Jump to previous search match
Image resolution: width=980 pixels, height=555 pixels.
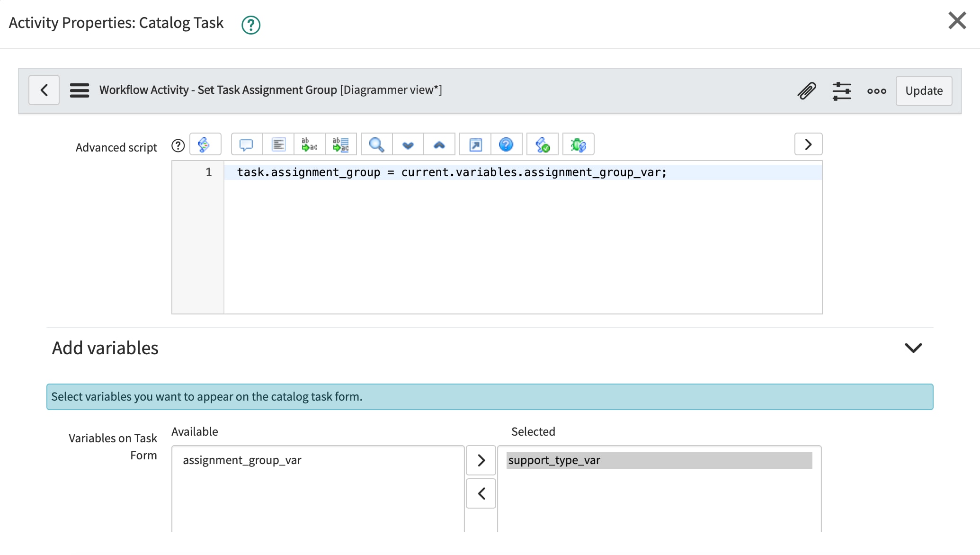tap(439, 144)
